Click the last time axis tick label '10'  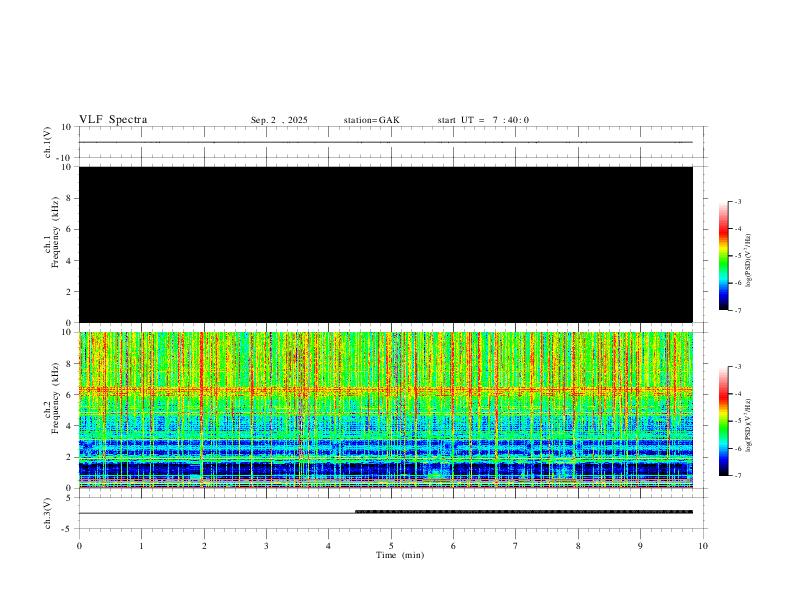(703, 546)
